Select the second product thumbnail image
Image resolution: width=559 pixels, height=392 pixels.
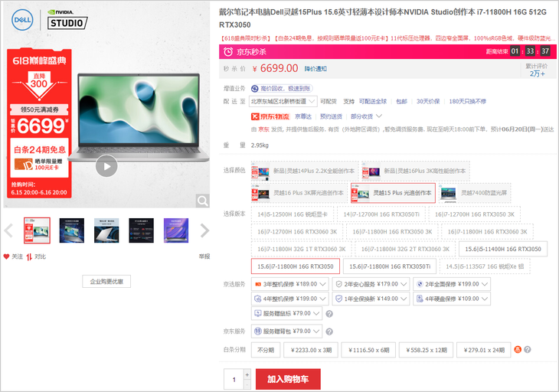click(x=71, y=230)
